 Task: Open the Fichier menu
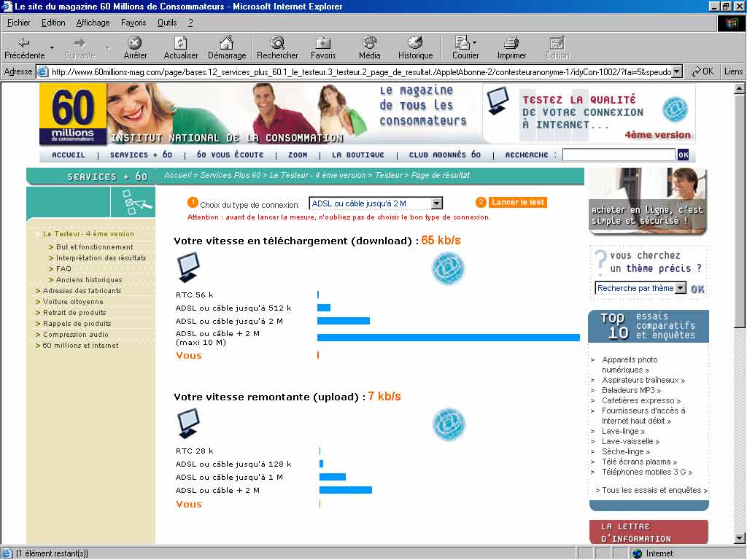[18, 23]
